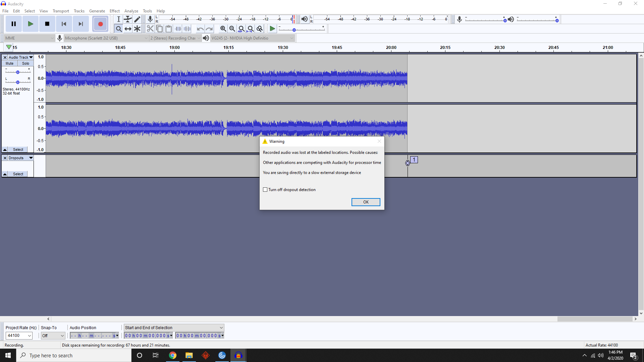Select the Time Shift tool
The height and width of the screenshot is (362, 644).
[x=128, y=29]
